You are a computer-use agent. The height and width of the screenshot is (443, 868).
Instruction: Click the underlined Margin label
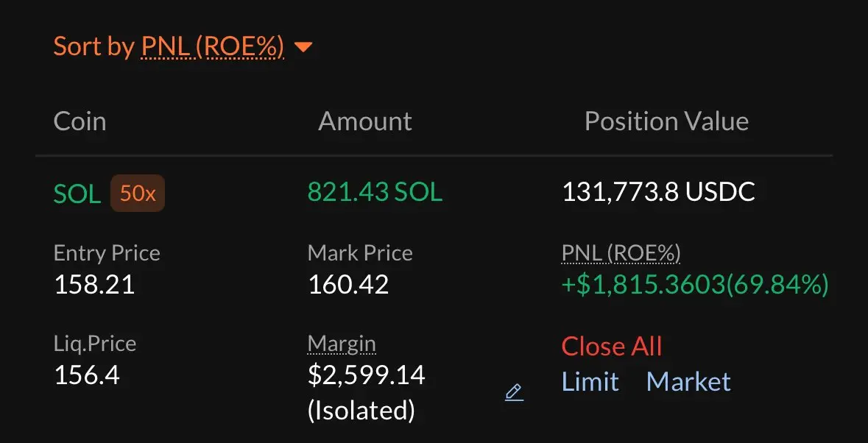(342, 344)
